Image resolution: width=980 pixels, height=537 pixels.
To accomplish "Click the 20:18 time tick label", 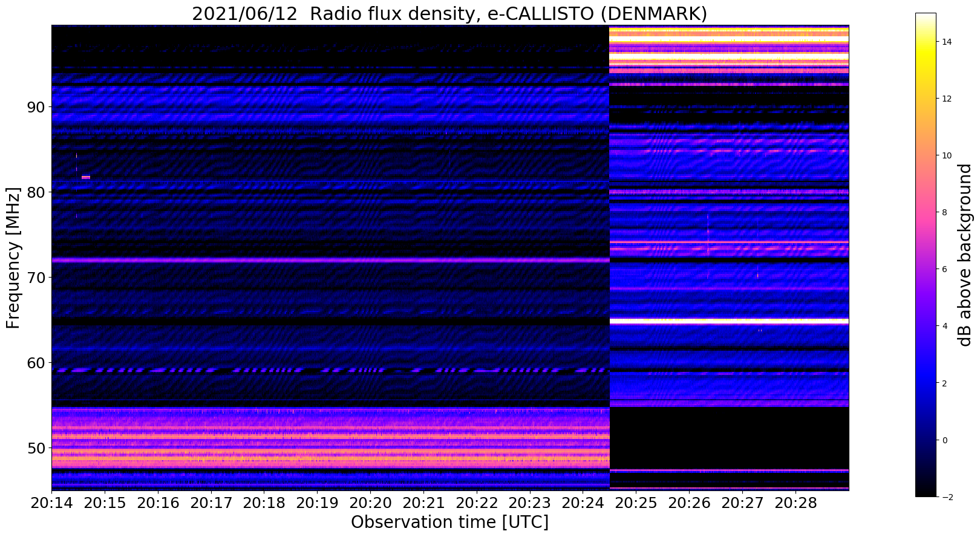I will [x=264, y=503].
